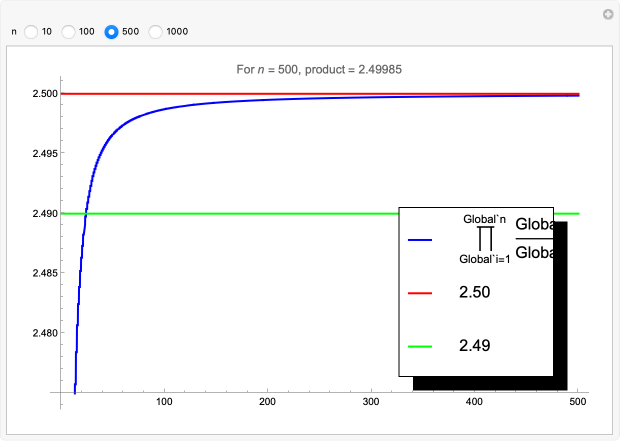Click the 500 x-axis tick label
The height and width of the screenshot is (442, 620).
click(x=576, y=403)
